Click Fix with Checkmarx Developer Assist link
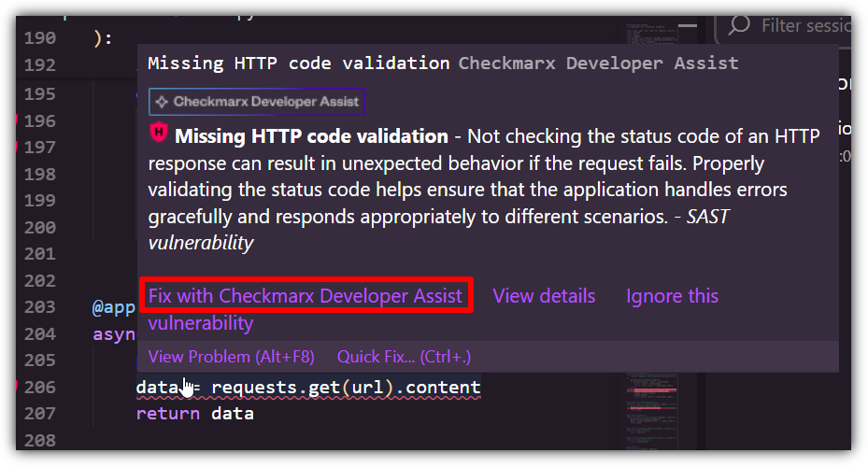This screenshot has height=467, width=868. tap(305, 296)
